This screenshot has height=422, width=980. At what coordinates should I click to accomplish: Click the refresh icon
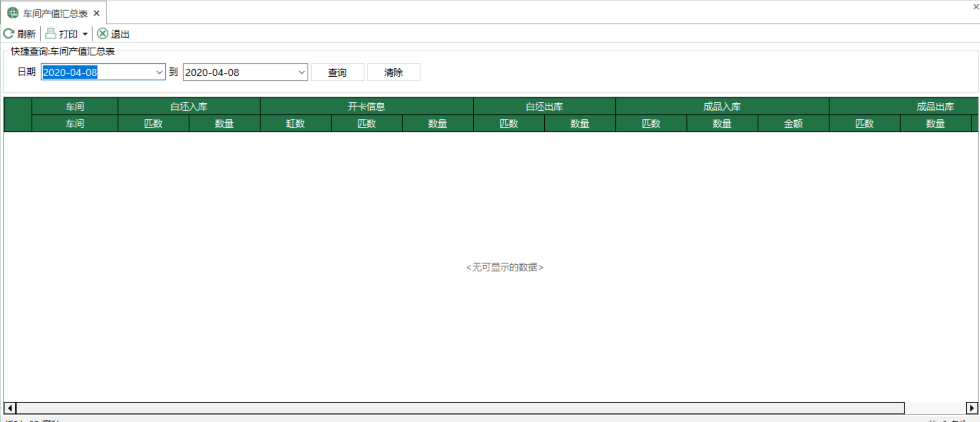click(x=9, y=34)
